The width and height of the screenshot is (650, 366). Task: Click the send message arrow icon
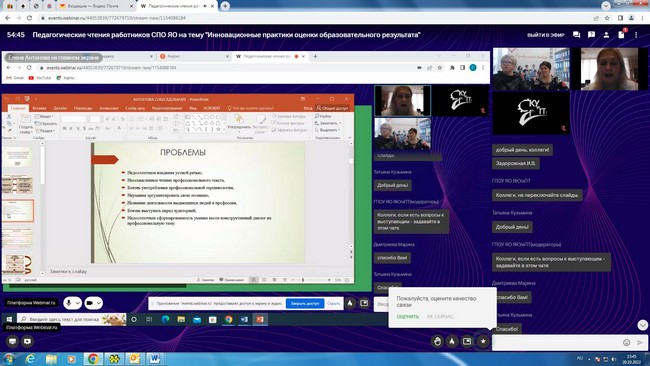click(640, 342)
